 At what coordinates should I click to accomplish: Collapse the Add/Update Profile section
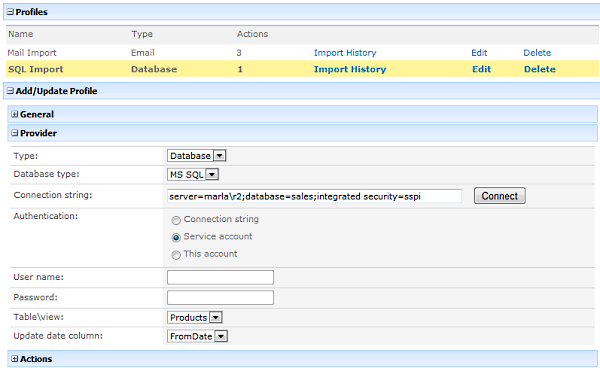coord(11,91)
